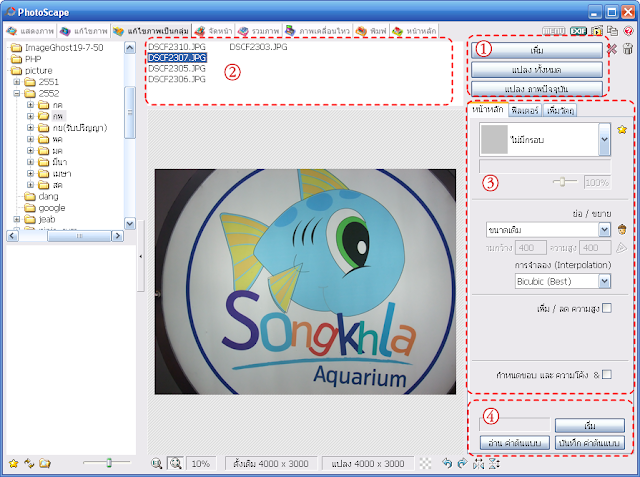Remove selected file with the red X icon
This screenshot has width=640, height=477.
(611, 49)
